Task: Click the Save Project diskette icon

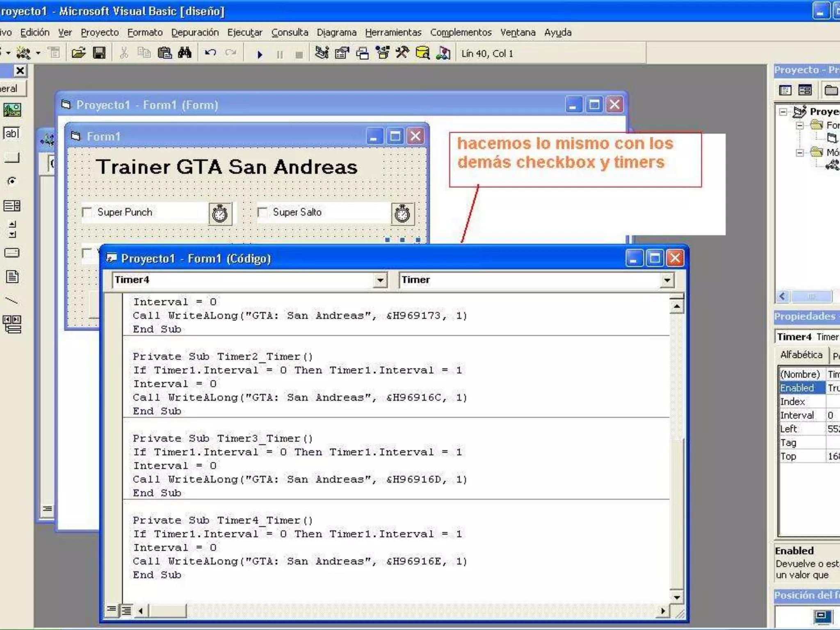Action: pyautogui.click(x=99, y=53)
